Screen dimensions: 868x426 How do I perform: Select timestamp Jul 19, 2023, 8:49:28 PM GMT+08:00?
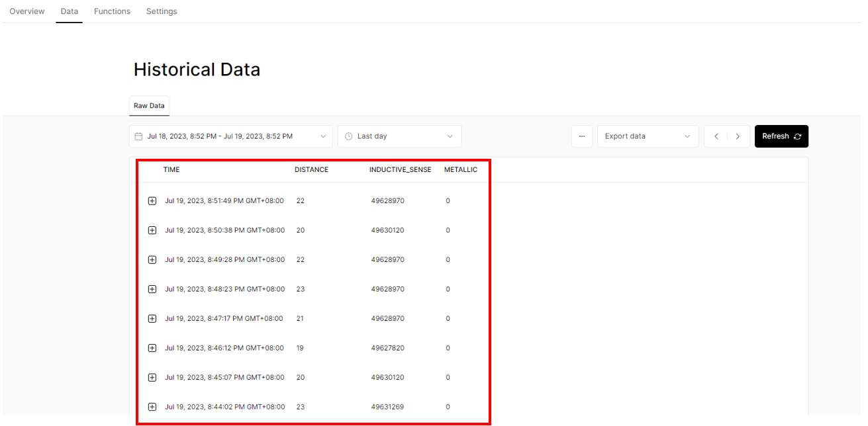(224, 259)
